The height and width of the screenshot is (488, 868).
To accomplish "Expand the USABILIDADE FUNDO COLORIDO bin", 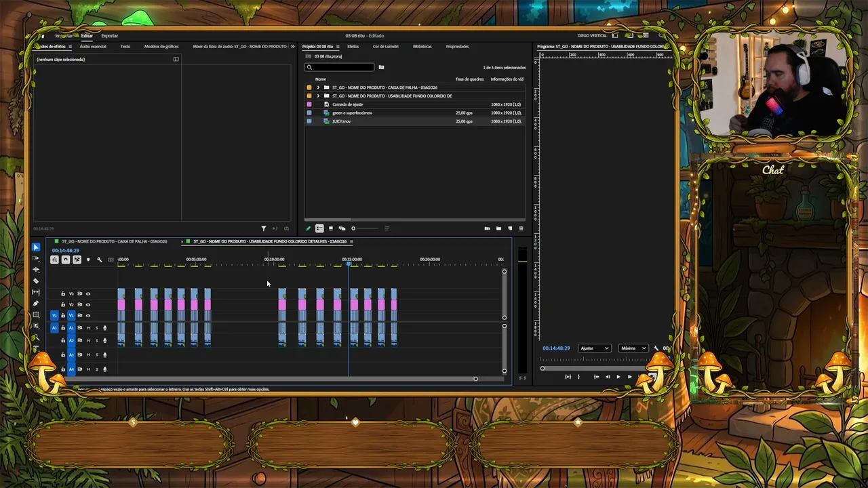I will click(318, 96).
